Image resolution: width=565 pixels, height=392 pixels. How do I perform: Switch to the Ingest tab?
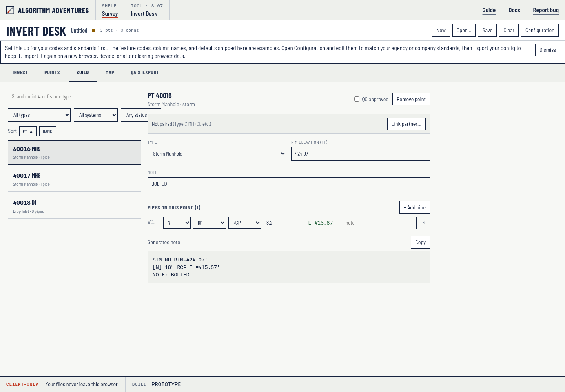coord(20,73)
